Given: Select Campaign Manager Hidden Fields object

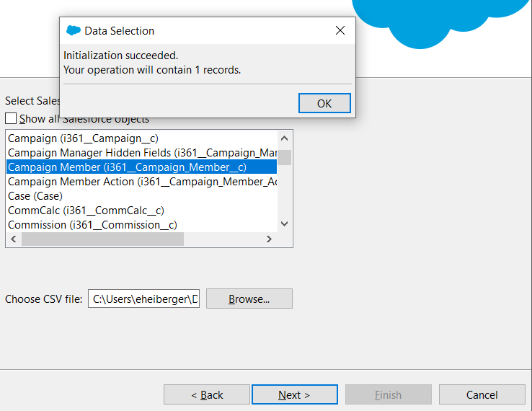Looking at the screenshot, I should (142, 153).
